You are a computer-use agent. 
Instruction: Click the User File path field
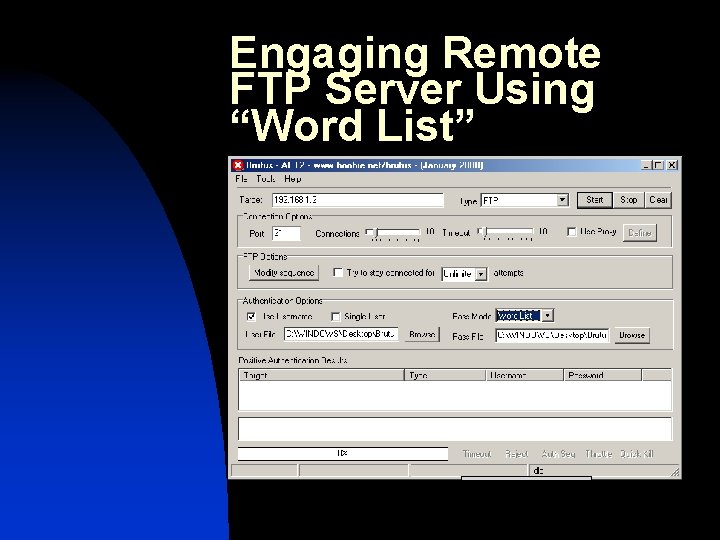tap(341, 334)
